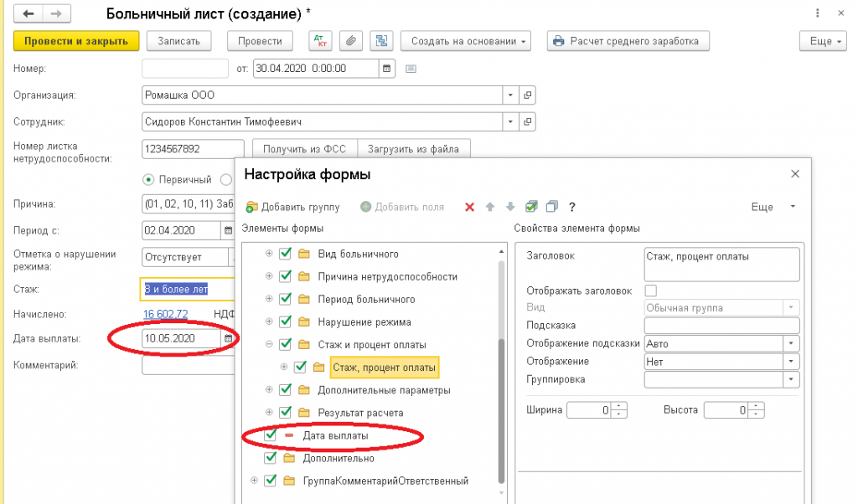Uncheck the Вид больничного element
The image size is (858, 504).
pyautogui.click(x=285, y=254)
